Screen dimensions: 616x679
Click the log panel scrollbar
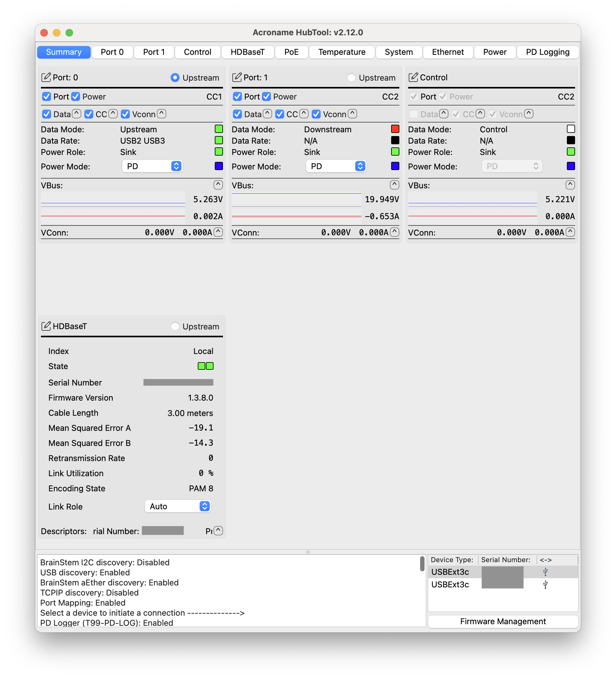pos(422,563)
